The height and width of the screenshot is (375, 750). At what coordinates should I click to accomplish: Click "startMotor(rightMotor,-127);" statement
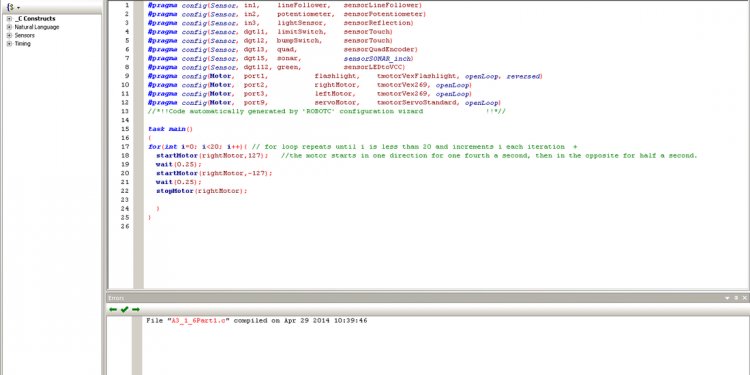[x=214, y=173]
